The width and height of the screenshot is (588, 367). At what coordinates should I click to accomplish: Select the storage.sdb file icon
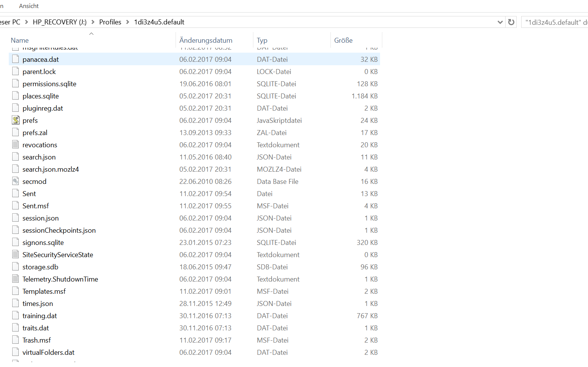coord(15,267)
